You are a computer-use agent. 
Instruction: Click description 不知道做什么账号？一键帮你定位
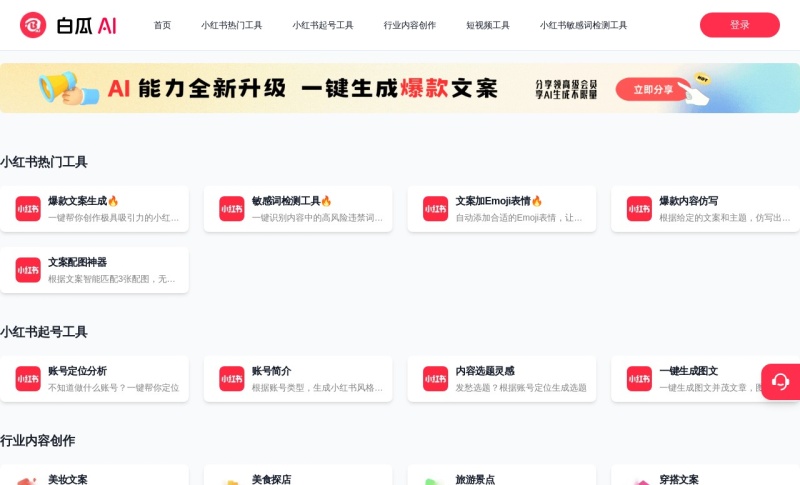113,388
